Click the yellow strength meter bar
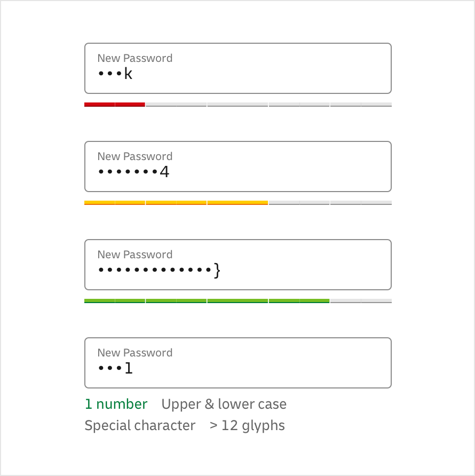Screen dimensions: 475x476 (176, 202)
